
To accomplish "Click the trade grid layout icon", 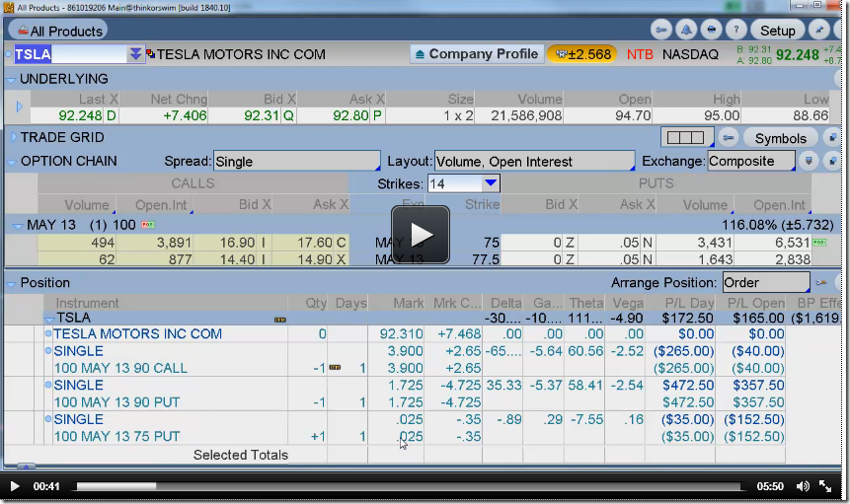I will [685, 137].
